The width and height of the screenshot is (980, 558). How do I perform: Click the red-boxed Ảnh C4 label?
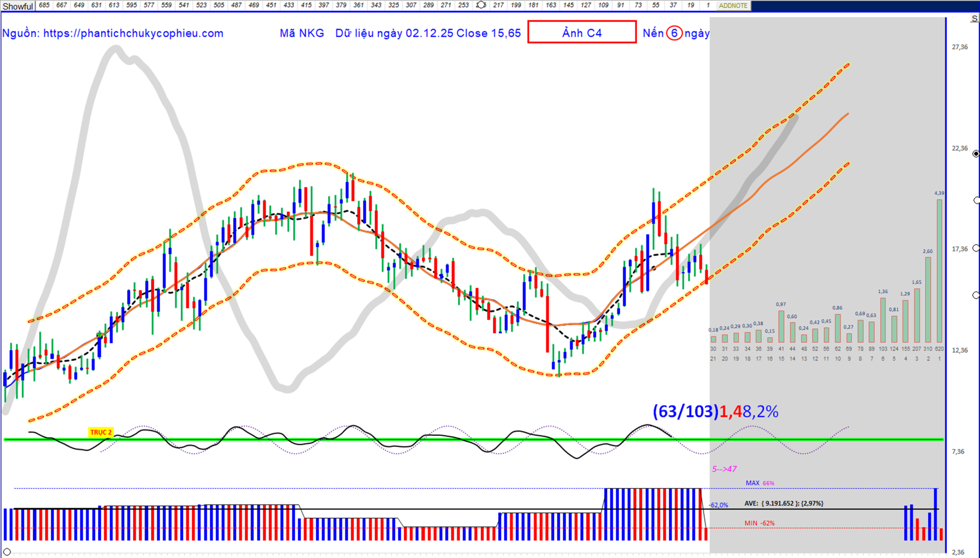coord(581,32)
